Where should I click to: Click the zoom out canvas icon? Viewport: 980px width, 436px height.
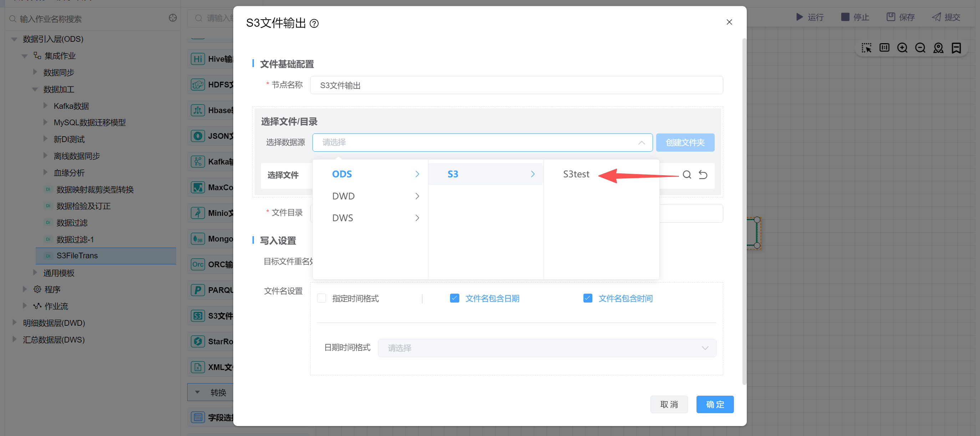tap(920, 48)
